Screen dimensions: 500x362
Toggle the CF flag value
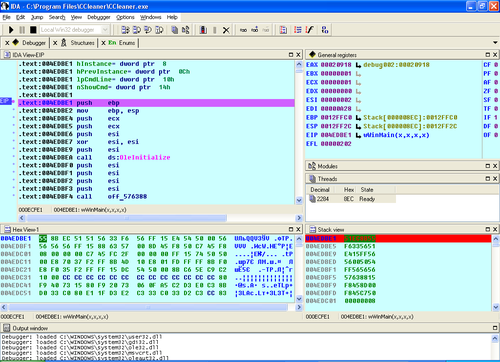(496, 65)
